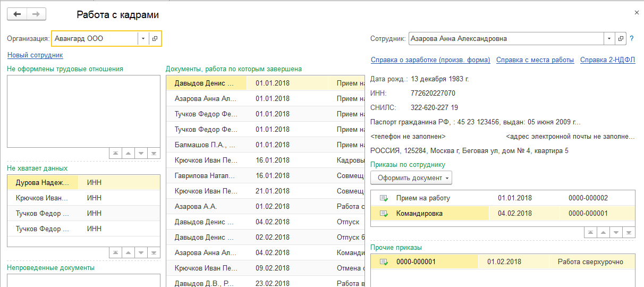This screenshot has height=287, width=644.
Task: Select Давыдов Денис row dated 04.02.2018
Action: pyautogui.click(x=265, y=222)
